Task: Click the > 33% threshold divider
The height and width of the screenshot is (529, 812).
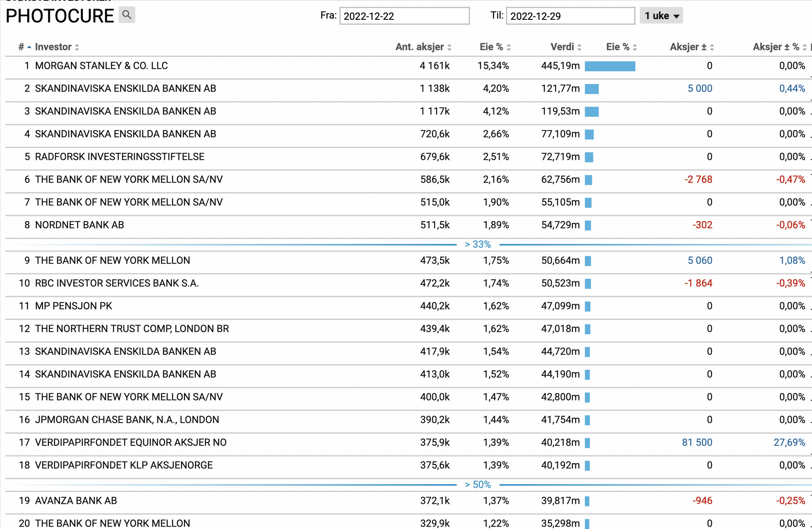Action: [478, 244]
